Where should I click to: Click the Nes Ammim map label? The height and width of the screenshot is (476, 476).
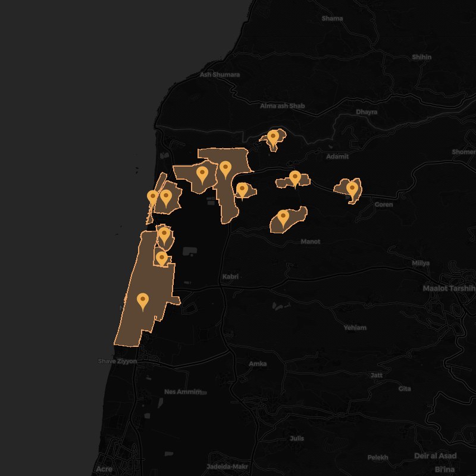(x=183, y=392)
